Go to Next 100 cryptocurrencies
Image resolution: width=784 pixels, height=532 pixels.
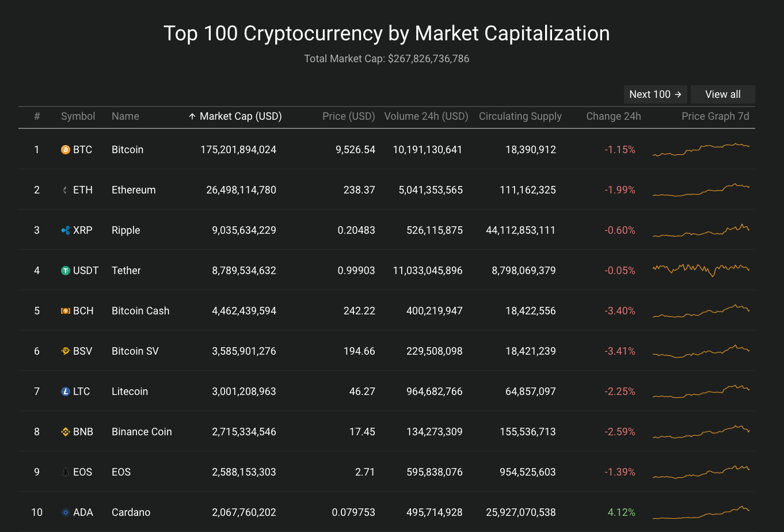point(655,94)
